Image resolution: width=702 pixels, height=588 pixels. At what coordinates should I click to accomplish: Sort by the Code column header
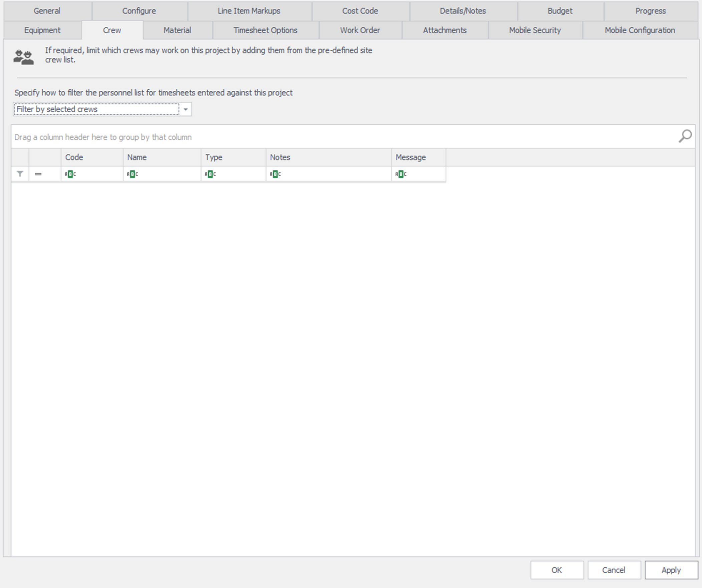91,157
